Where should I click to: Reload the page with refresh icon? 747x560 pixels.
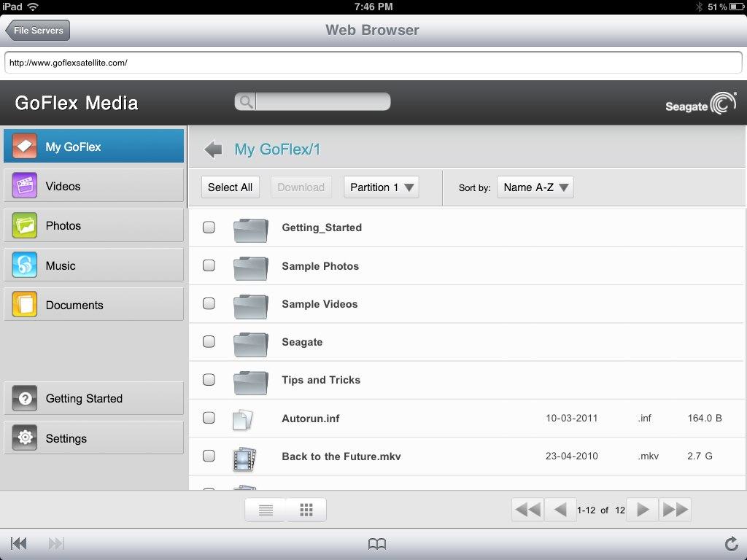(x=730, y=543)
